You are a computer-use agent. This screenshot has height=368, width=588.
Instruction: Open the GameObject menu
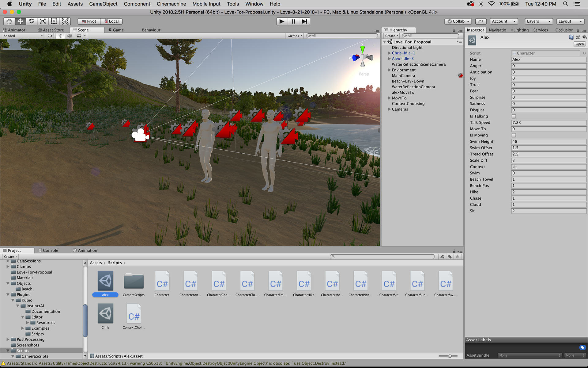tap(103, 4)
